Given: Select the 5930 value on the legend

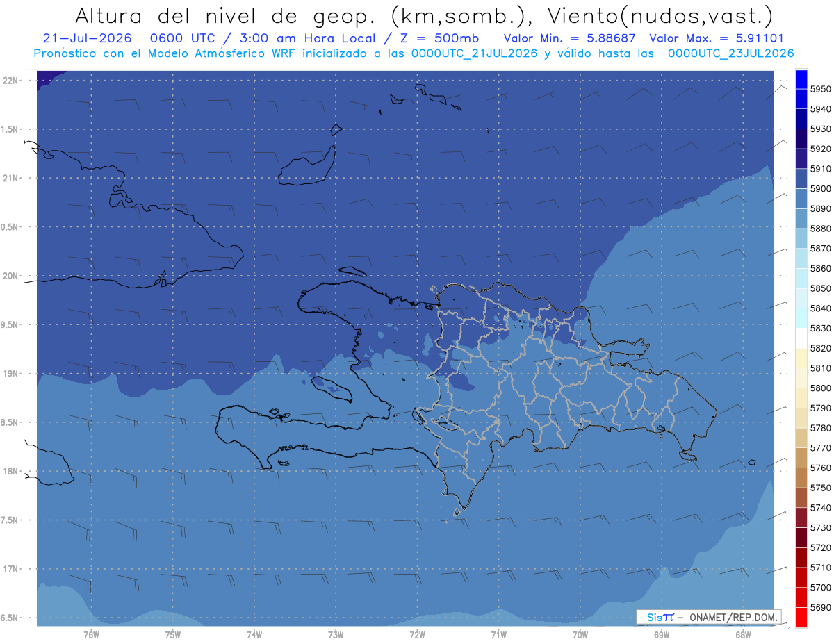Looking at the screenshot, I should [x=821, y=129].
